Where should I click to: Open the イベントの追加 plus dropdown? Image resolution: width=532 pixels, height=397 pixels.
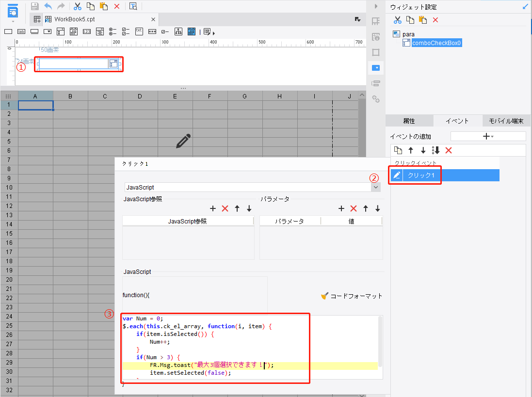(x=488, y=136)
